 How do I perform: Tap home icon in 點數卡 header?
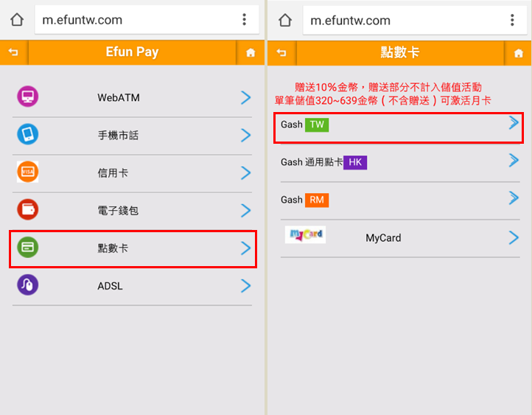point(519,53)
